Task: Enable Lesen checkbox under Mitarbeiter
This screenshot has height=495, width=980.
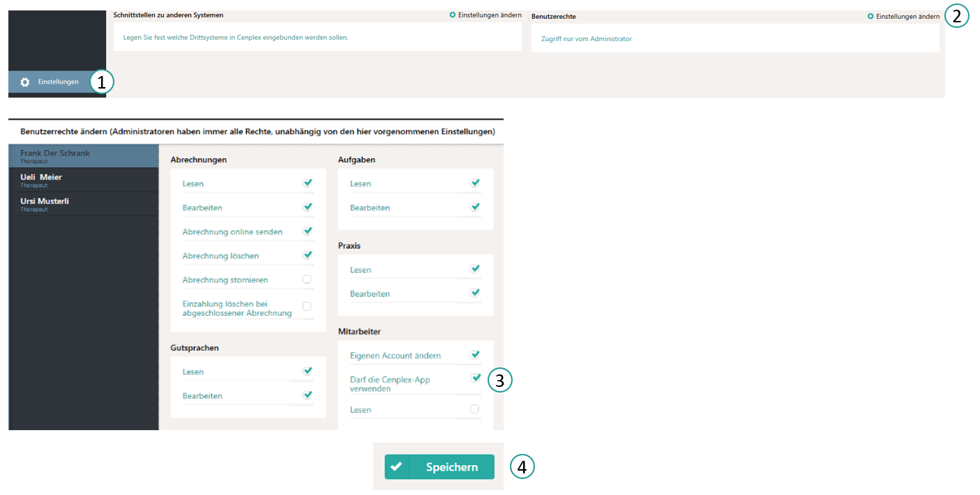Action: [x=475, y=409]
